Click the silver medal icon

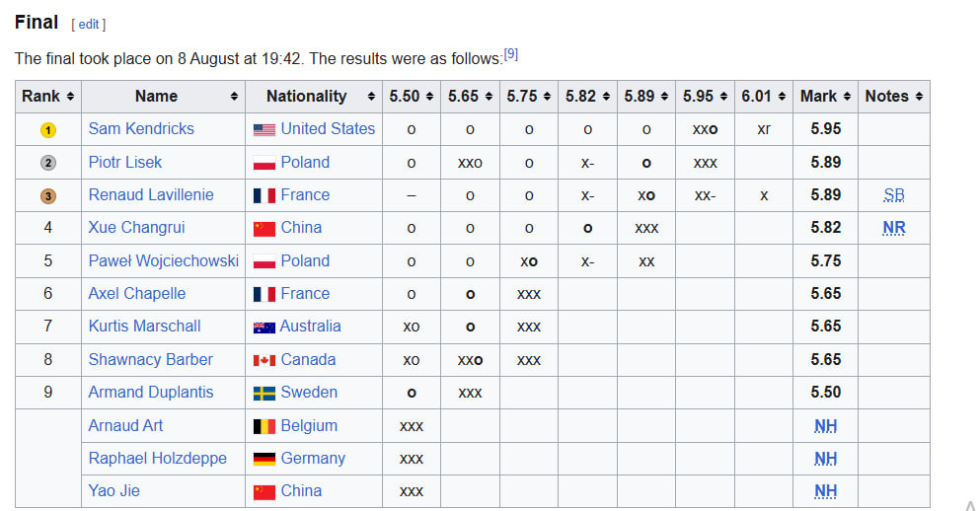(48, 163)
